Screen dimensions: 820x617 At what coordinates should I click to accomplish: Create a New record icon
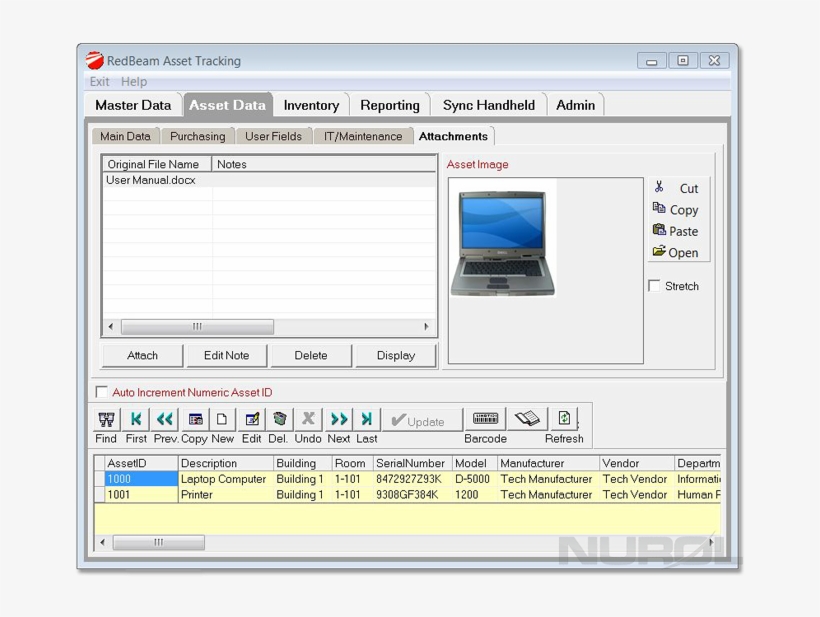tap(222, 420)
